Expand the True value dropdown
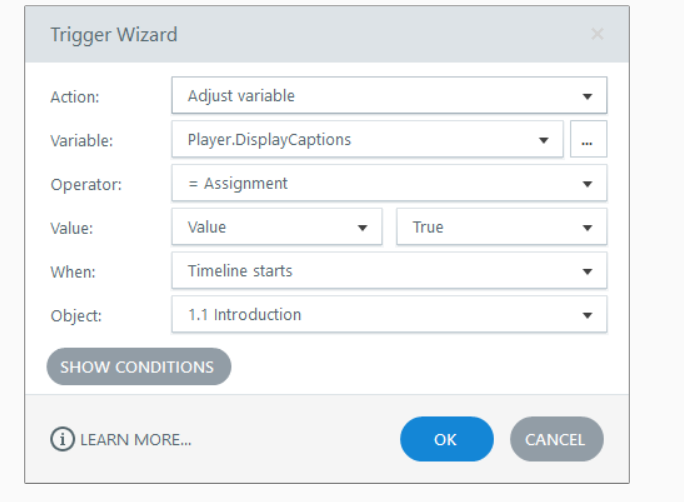This screenshot has height=502, width=684. pos(501,227)
